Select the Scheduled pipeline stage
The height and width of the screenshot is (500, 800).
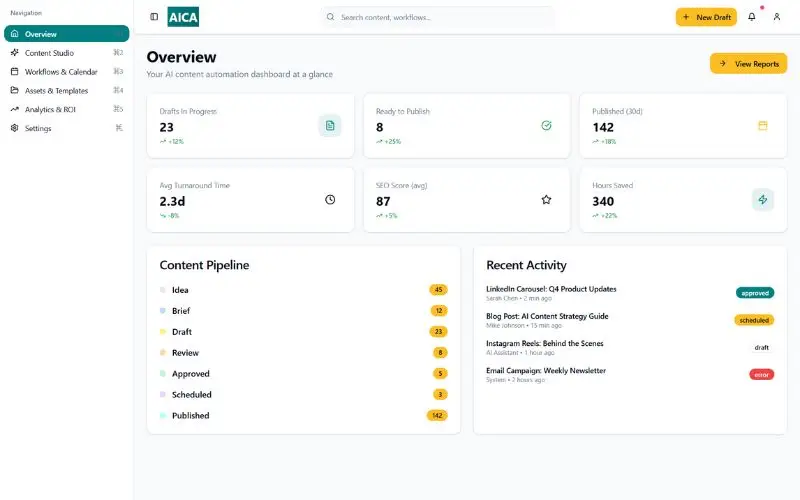(x=304, y=394)
